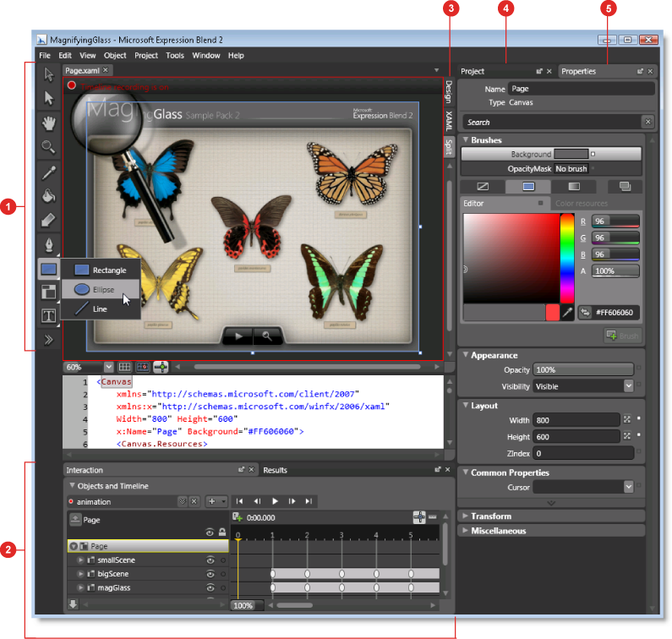
Task: Close the animation storyboard
Action: pyautogui.click(x=194, y=501)
